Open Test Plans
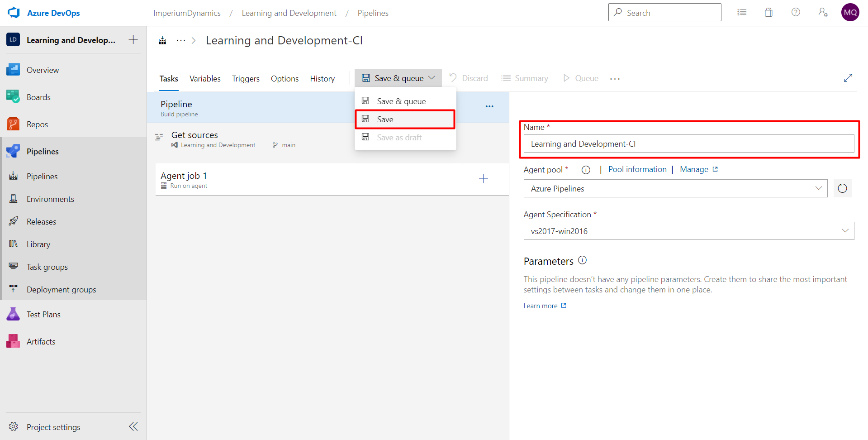The height and width of the screenshot is (440, 868). [x=43, y=314]
